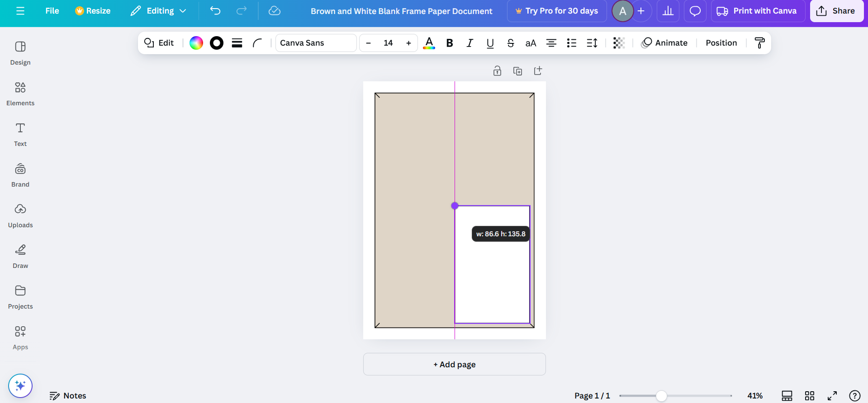Click the lock icon above the page
This screenshot has height=403, width=868.
point(497,71)
